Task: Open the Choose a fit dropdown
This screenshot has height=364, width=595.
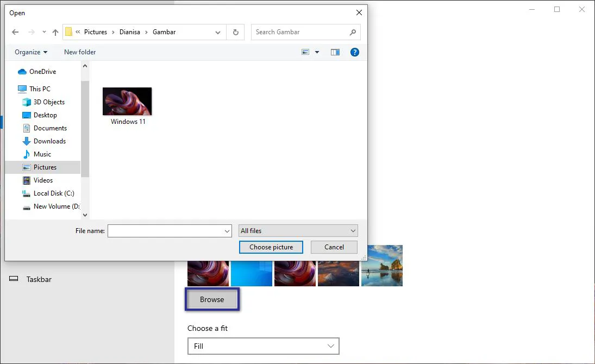Action: [263, 346]
